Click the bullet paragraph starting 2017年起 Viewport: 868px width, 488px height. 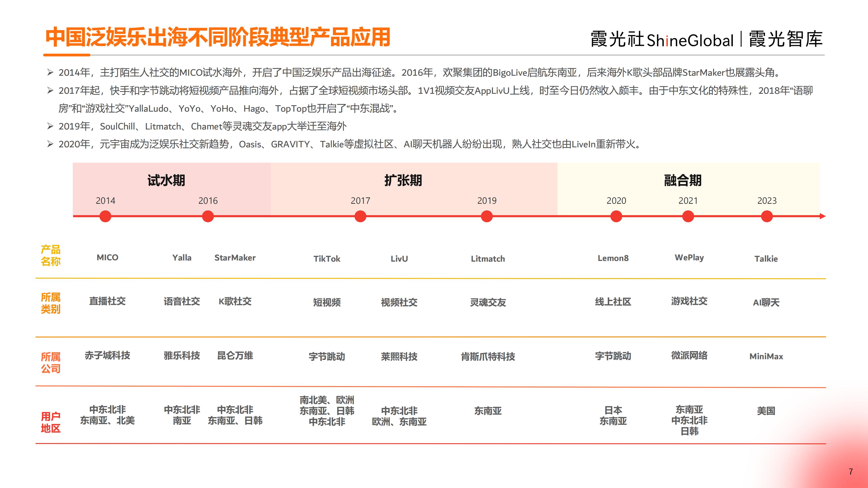[x=435, y=99]
